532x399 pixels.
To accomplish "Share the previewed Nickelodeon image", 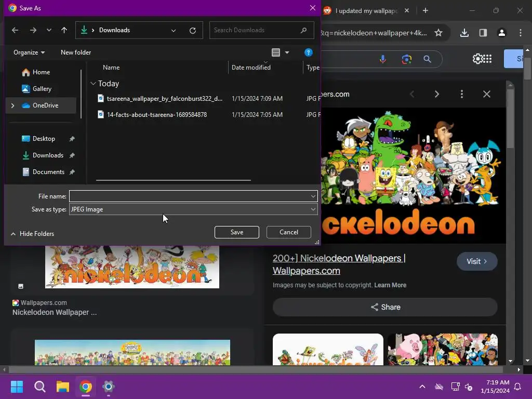I will [385, 308].
